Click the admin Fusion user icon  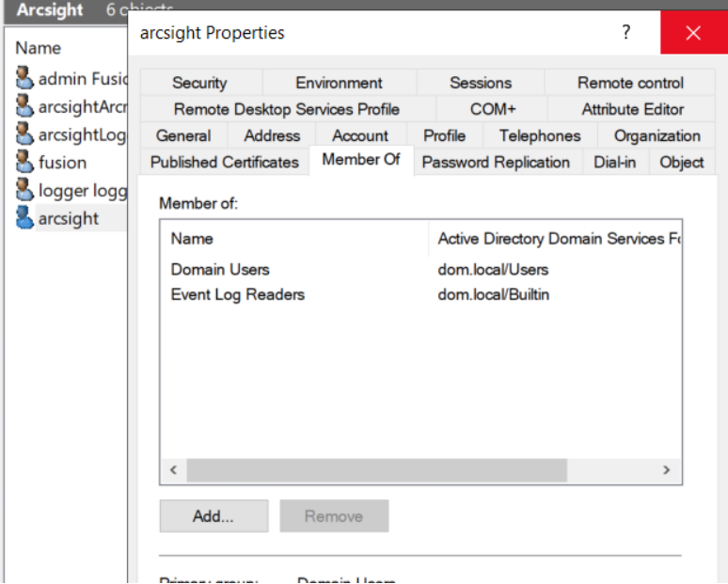pyautogui.click(x=24, y=77)
